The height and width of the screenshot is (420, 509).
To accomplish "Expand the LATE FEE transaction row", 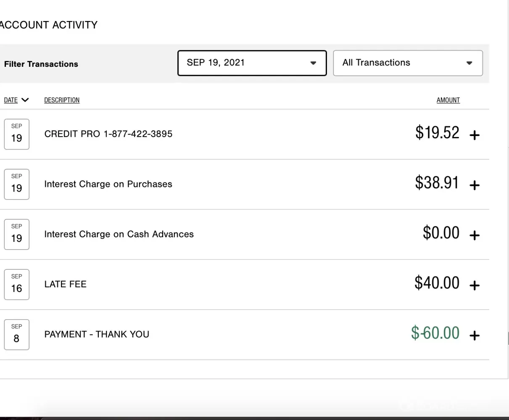I will click(474, 286).
